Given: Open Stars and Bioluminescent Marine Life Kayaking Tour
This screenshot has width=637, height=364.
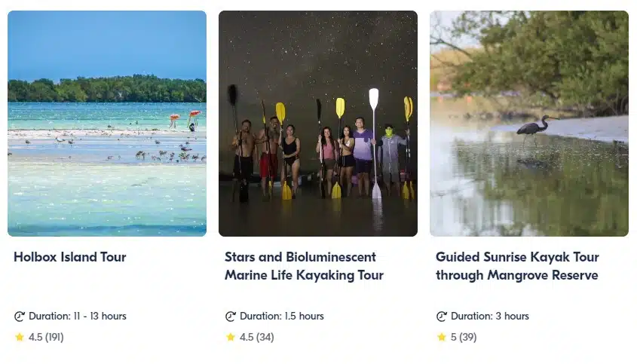Looking at the screenshot, I should [304, 266].
